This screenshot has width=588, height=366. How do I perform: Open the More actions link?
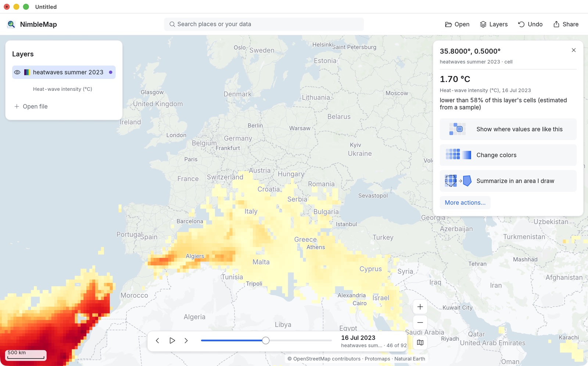(465, 202)
